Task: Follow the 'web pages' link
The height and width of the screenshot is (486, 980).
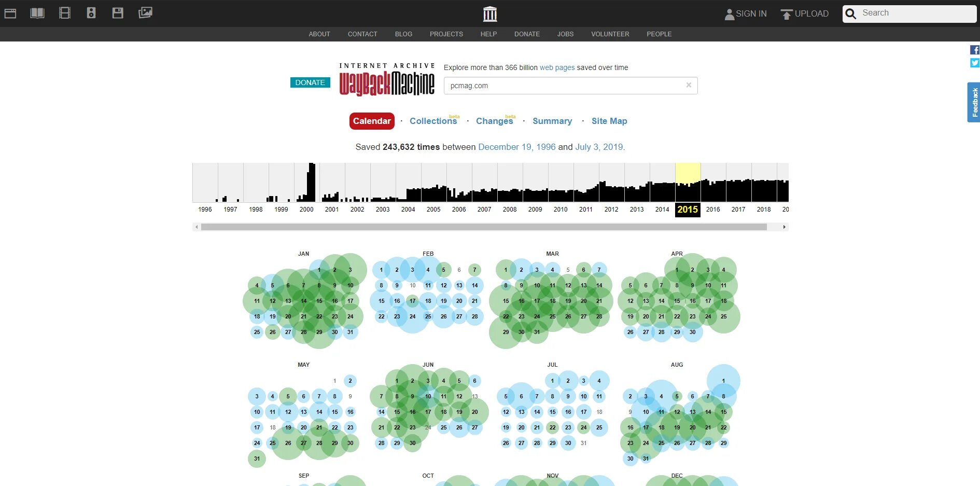Action: pyautogui.click(x=557, y=67)
